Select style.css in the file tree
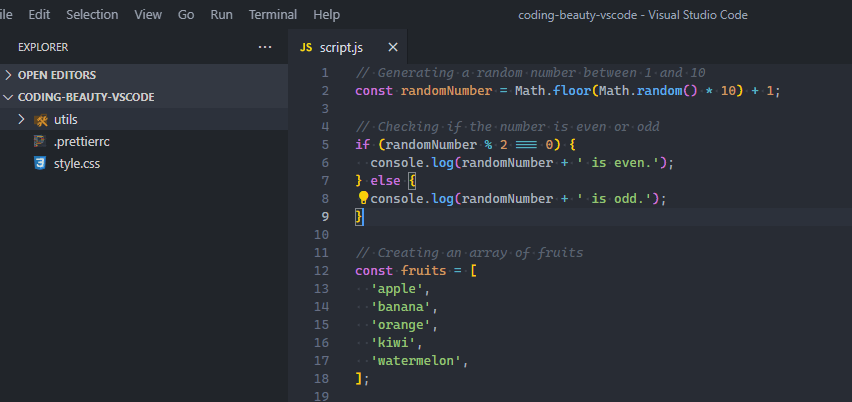The height and width of the screenshot is (402, 852). click(76, 163)
